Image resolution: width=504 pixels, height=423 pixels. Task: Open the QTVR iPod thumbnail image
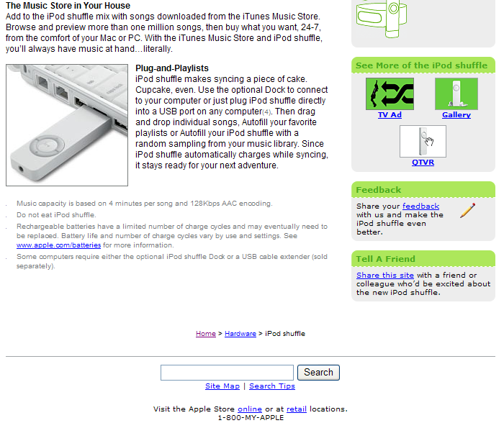click(x=423, y=141)
